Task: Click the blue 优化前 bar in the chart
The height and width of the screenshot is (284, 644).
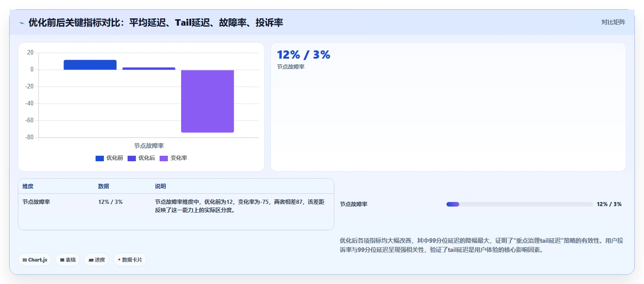Action: 90,65
